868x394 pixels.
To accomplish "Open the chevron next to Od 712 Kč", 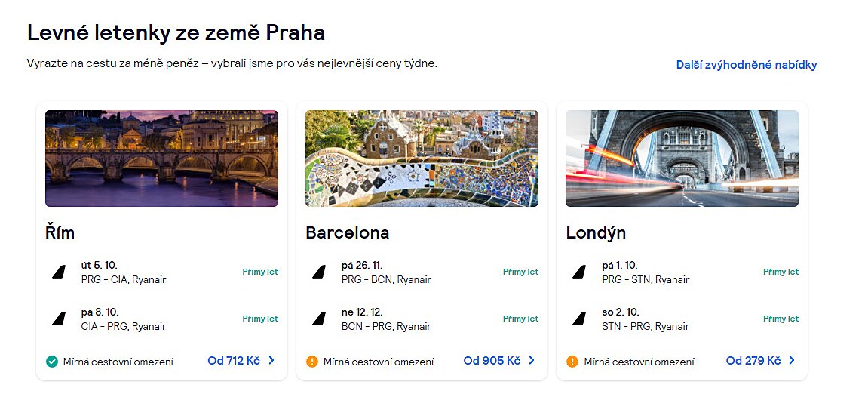I will [x=271, y=361].
